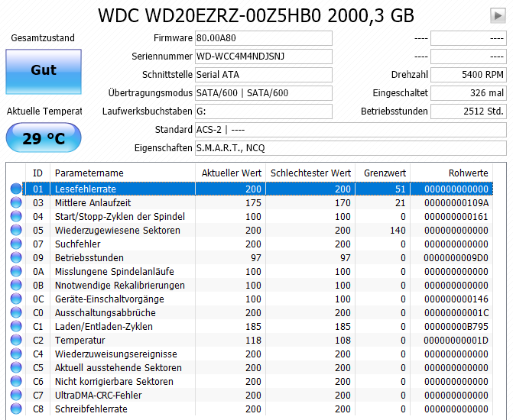
Task: Select Nicht korrigierbare Sektoren row text
Action: click(x=114, y=381)
